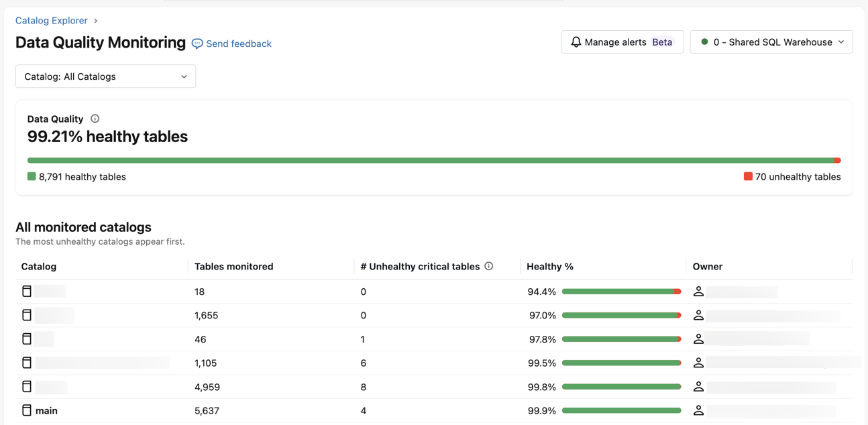Click the catalog icon in the 1,105 tables row

click(27, 363)
